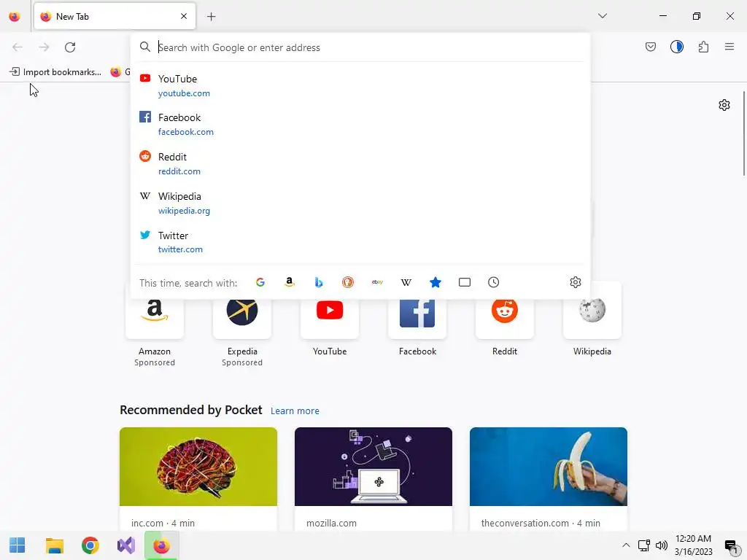747x560 pixels.
Task: Select DuckDuckGo one-off search engine icon
Action: [x=348, y=282]
